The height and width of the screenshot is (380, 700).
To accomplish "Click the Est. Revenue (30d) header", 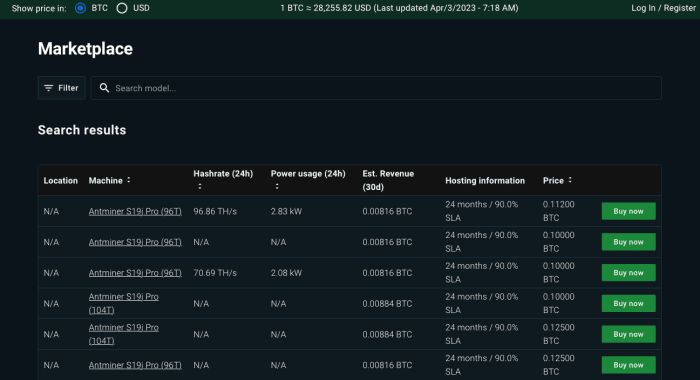I will [388, 180].
